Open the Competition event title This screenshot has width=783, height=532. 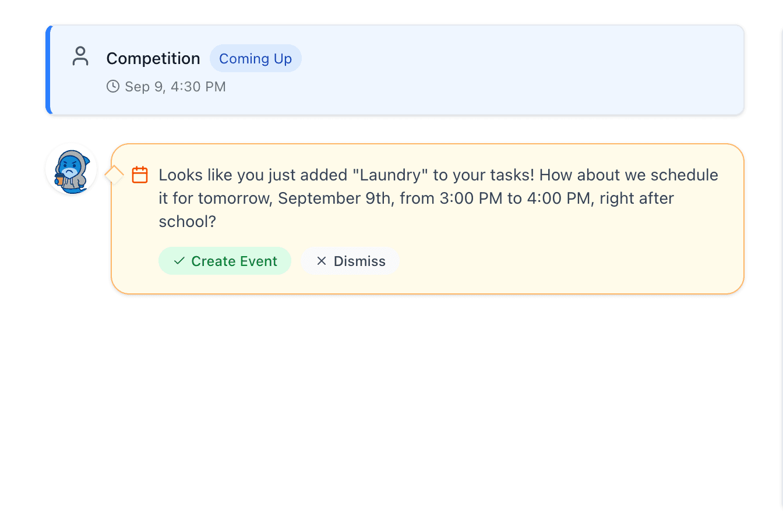pos(153,59)
